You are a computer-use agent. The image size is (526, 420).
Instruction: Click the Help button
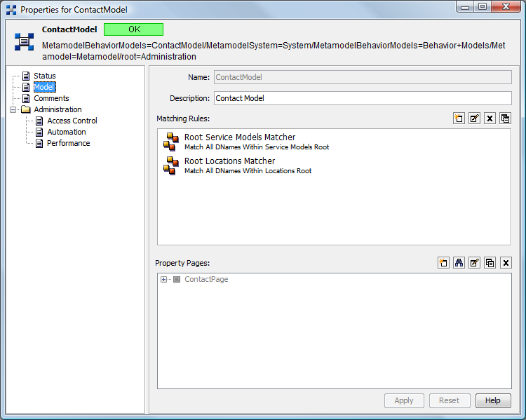click(x=493, y=400)
